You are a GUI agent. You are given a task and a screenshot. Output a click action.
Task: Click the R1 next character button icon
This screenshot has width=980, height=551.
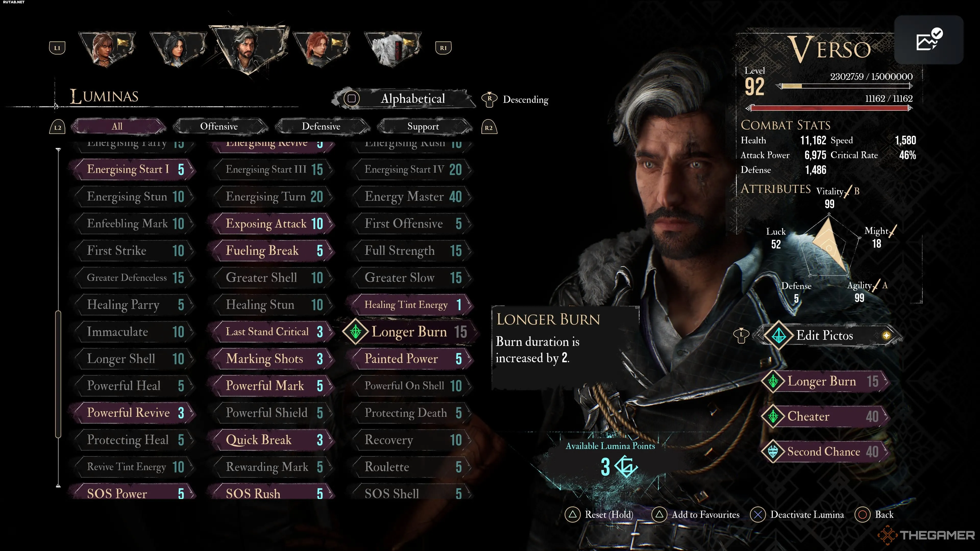443,48
